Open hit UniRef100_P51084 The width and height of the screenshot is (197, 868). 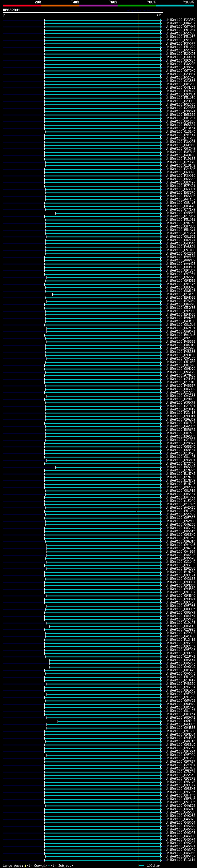180,30
